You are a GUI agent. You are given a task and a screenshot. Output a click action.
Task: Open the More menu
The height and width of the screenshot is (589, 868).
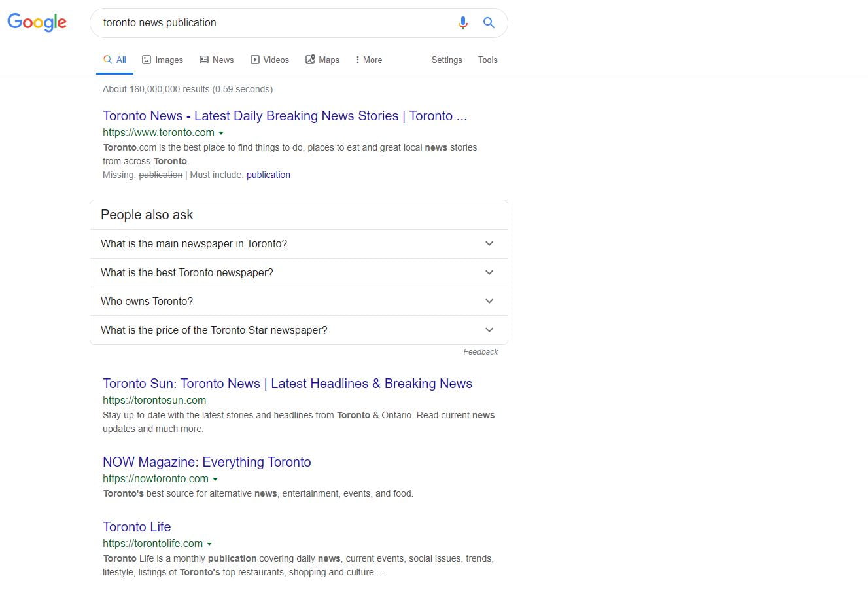click(x=369, y=60)
